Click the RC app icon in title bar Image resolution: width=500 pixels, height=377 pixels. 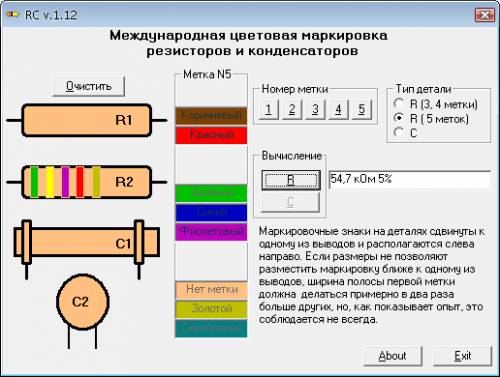click(x=13, y=15)
